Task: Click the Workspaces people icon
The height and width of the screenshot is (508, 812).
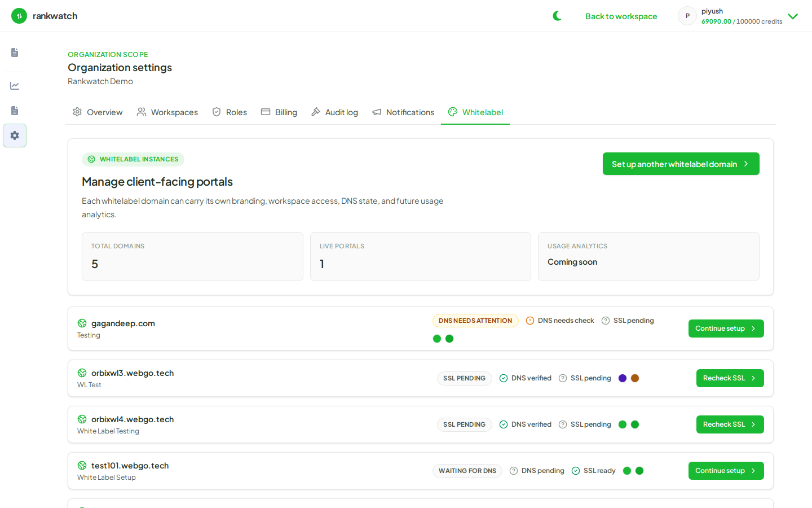Action: coord(142,112)
